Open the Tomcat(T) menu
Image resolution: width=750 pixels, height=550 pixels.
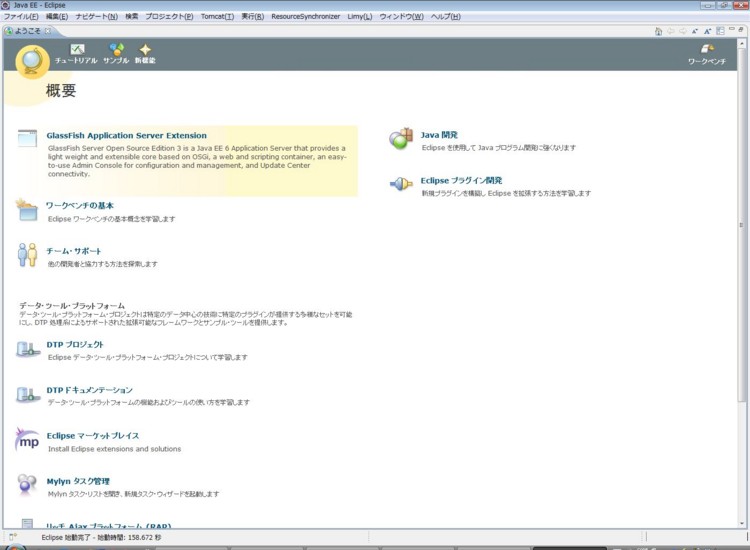(x=218, y=16)
